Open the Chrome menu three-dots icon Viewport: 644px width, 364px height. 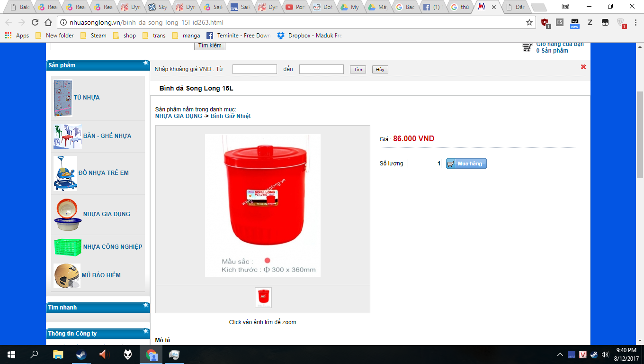[635, 22]
